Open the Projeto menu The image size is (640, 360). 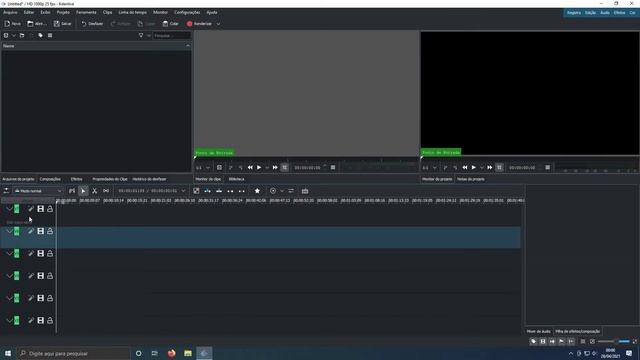point(63,12)
